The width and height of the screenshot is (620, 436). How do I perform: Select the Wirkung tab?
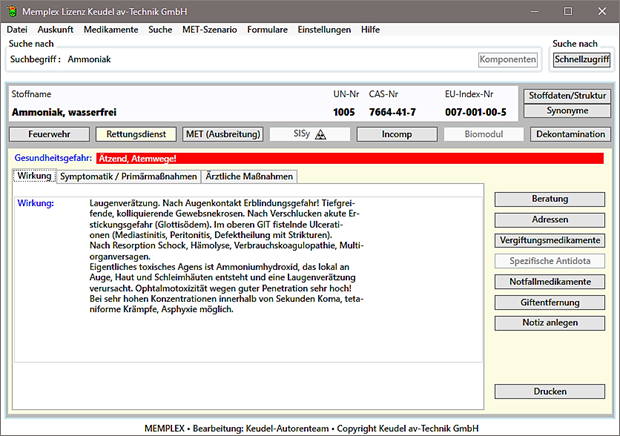[34, 176]
